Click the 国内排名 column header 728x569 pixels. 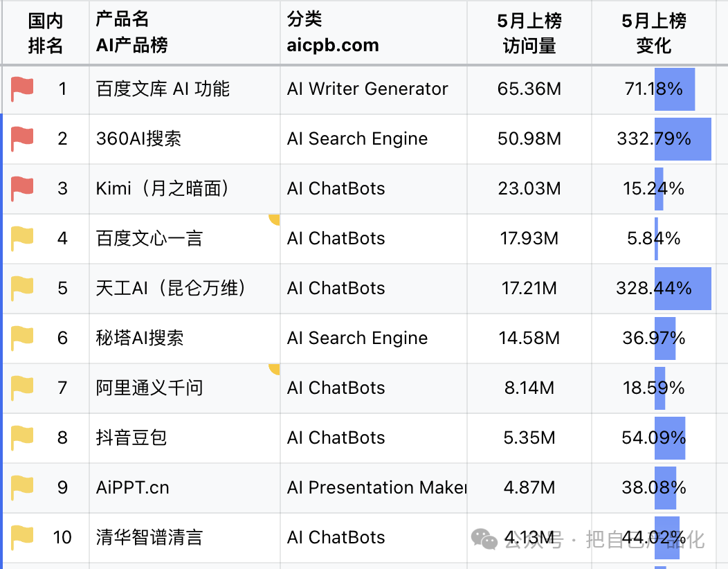46,33
